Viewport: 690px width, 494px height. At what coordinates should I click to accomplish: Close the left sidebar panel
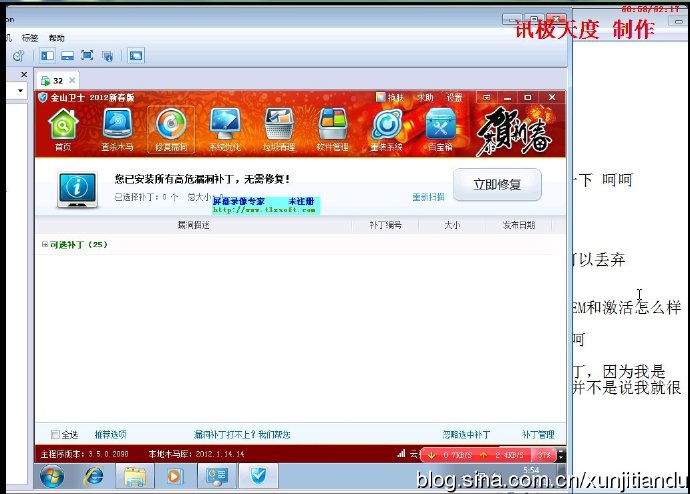[24, 75]
